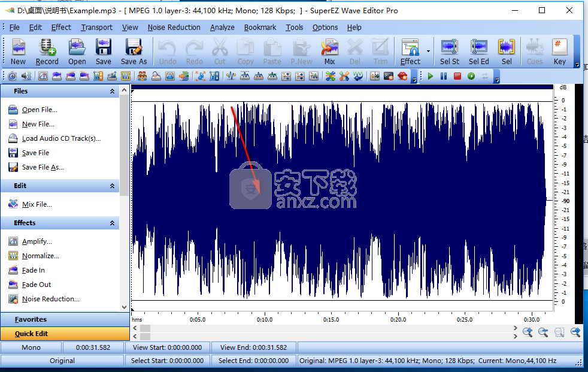
Task: Switch to the Quick Edit sidebar tab
Action: point(65,334)
